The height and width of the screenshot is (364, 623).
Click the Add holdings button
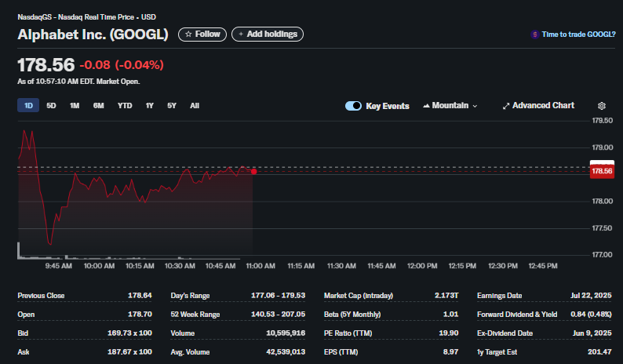(x=268, y=35)
